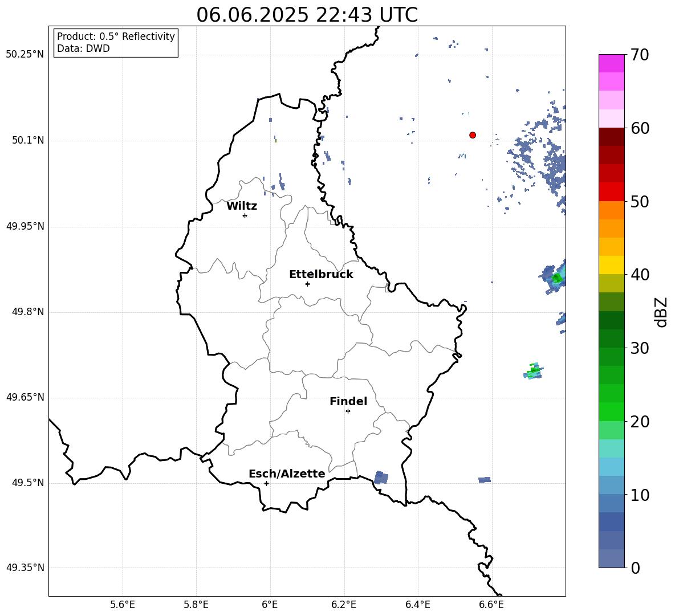Click the Wiltz city label
The height and width of the screenshot is (616, 675).
pos(242,206)
